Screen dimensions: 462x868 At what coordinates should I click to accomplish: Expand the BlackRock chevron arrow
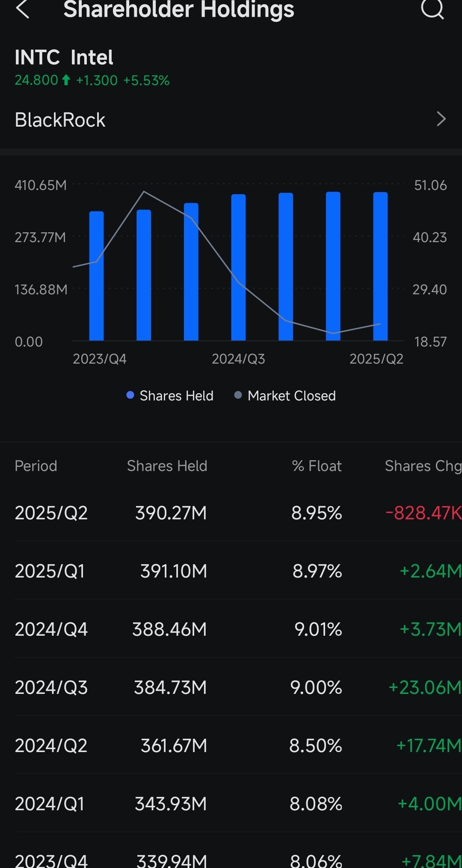(441, 119)
